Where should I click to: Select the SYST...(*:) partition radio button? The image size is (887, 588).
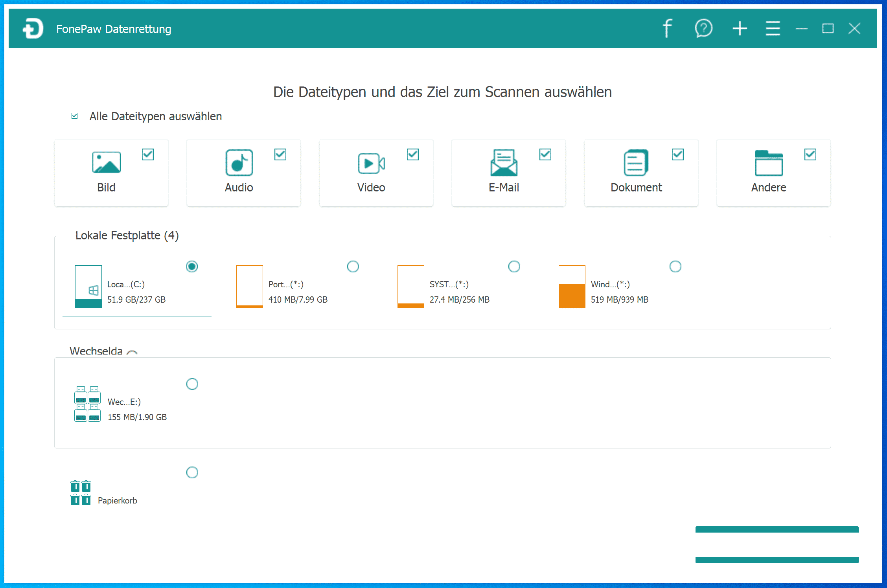coord(514,266)
